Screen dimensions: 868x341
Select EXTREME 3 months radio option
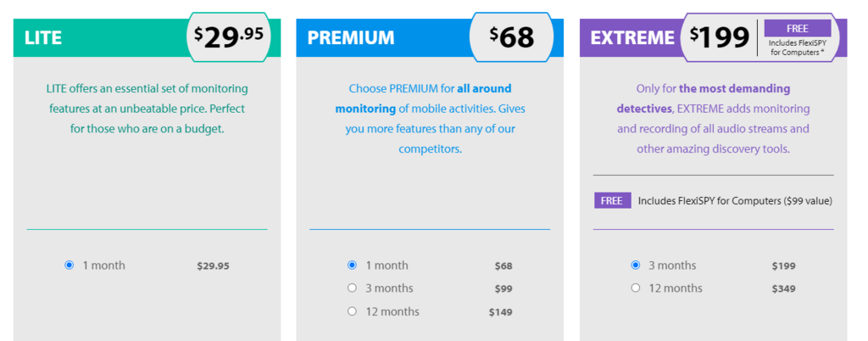coord(636,266)
